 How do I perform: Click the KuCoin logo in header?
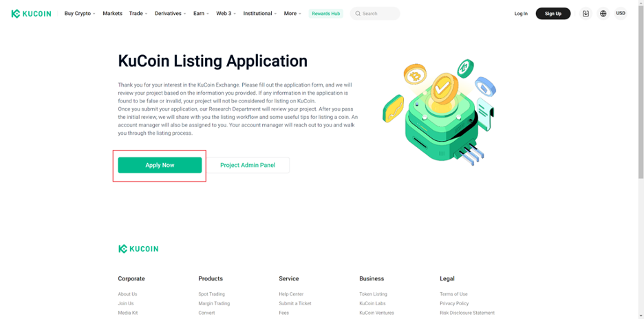[31, 14]
